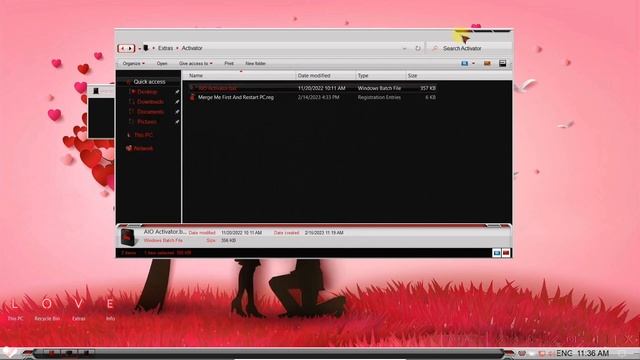Screen dimensions: 640x360
Task: Click the pin icon next to Documents
Action: tap(177, 111)
